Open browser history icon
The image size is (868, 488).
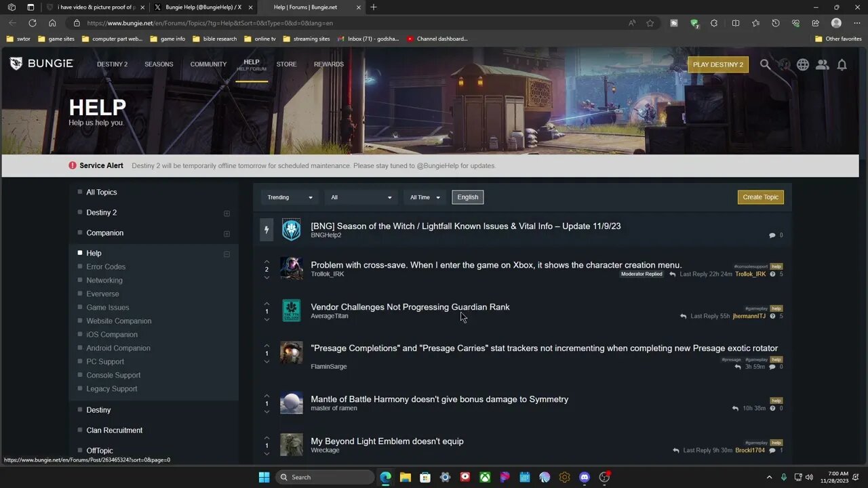tap(776, 22)
